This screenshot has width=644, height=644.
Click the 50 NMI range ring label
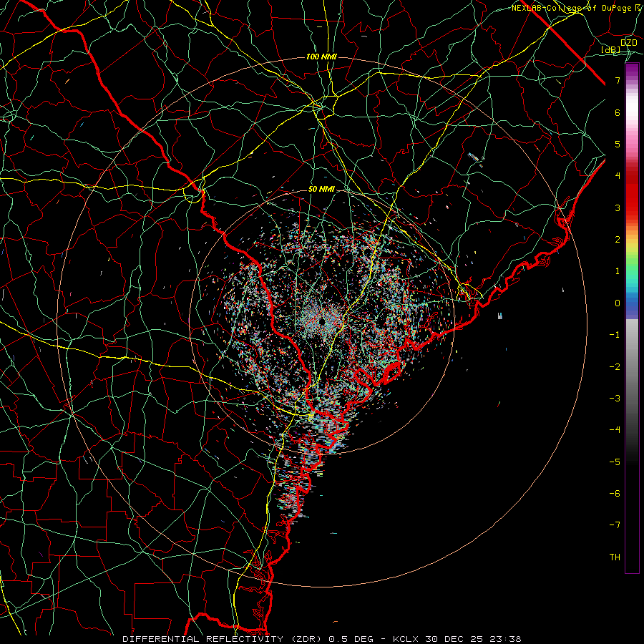click(321, 189)
